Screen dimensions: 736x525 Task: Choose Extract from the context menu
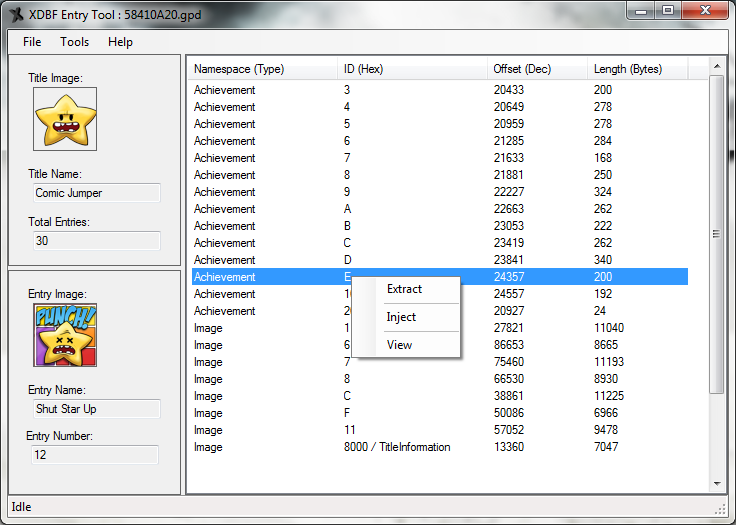coord(405,289)
